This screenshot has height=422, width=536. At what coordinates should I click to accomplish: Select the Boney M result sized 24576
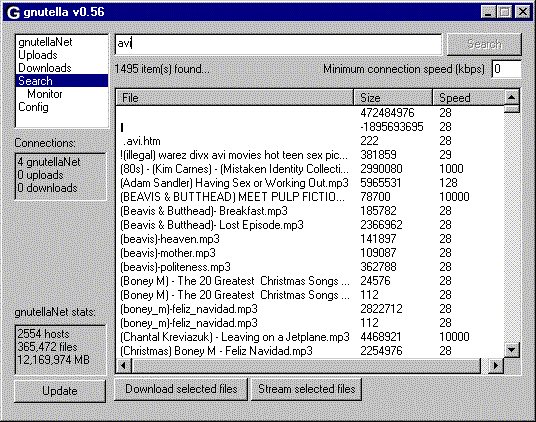click(x=310, y=281)
